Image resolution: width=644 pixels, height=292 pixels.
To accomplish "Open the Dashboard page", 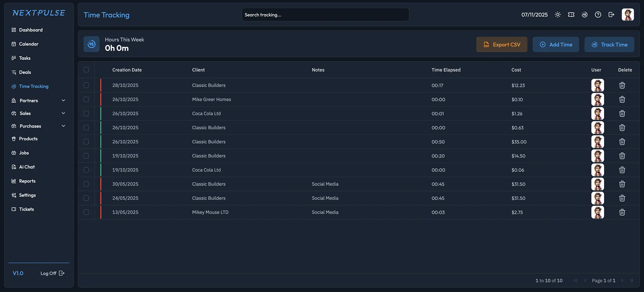I will pyautogui.click(x=31, y=30).
